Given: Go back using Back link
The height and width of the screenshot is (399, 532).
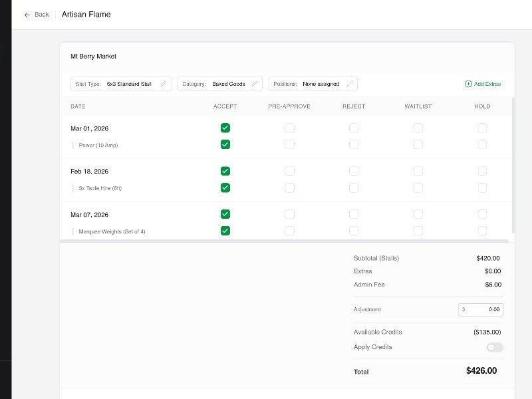Looking at the screenshot, I should pos(41,15).
